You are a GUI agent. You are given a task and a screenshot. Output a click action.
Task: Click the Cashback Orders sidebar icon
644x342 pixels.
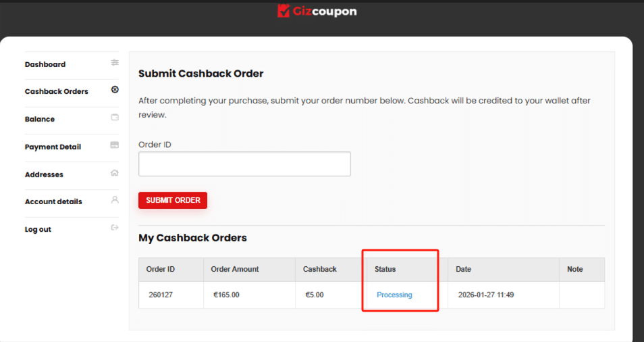(x=115, y=90)
